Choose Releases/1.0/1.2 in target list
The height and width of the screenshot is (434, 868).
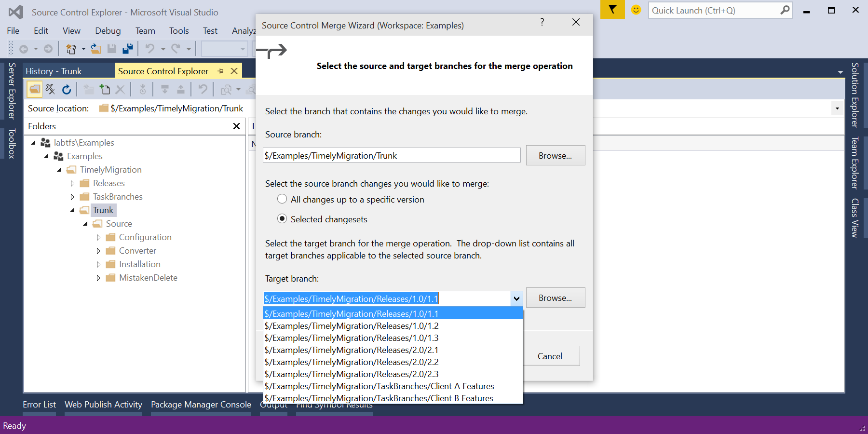tap(393, 326)
